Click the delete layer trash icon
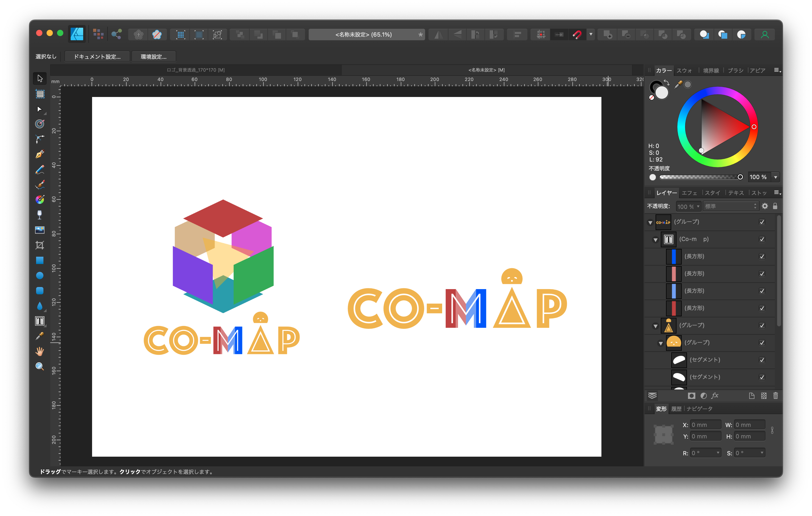812x516 pixels. point(775,396)
